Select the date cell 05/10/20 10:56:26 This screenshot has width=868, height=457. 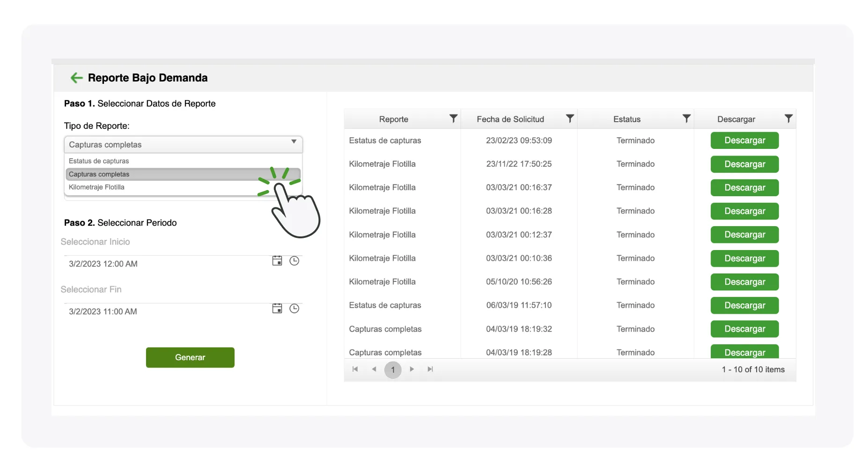pyautogui.click(x=519, y=282)
